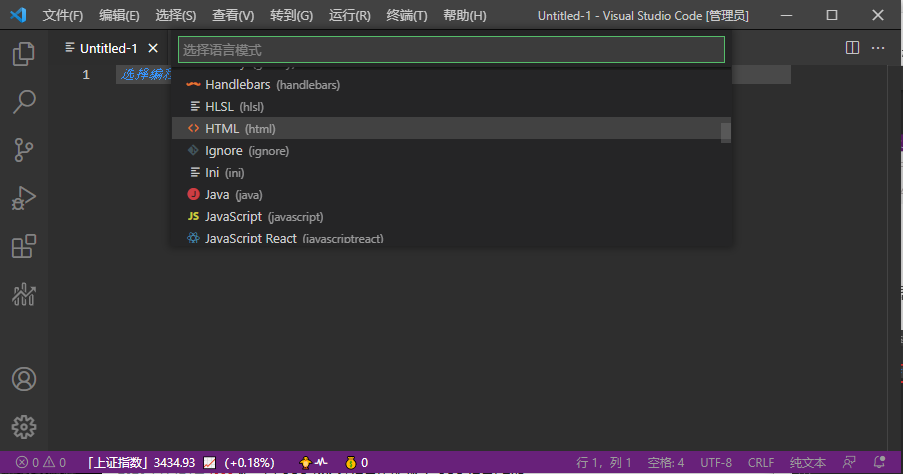
Task: Open the Explorer view in activity bar
Action: [24, 54]
